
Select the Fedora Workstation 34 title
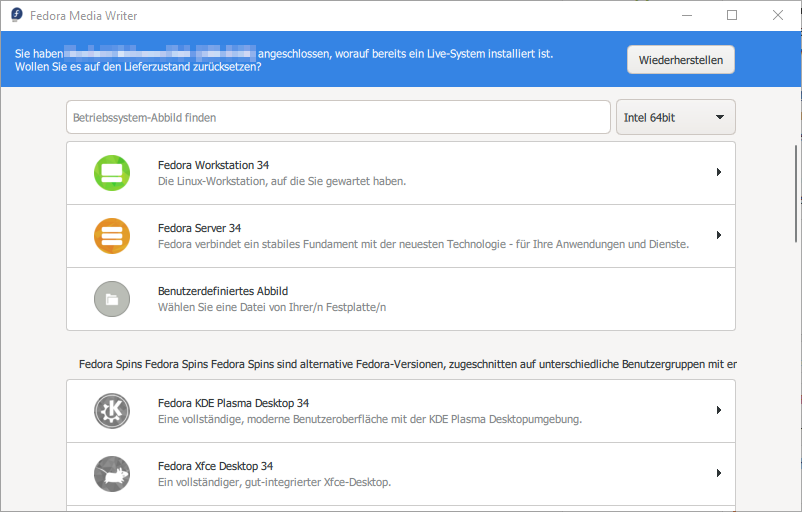pos(213,165)
